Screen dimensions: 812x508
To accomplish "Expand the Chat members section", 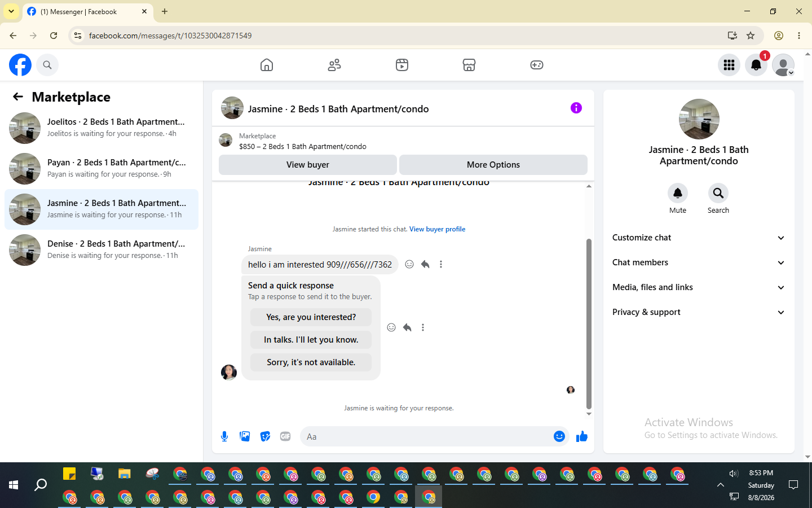I will coord(699,262).
